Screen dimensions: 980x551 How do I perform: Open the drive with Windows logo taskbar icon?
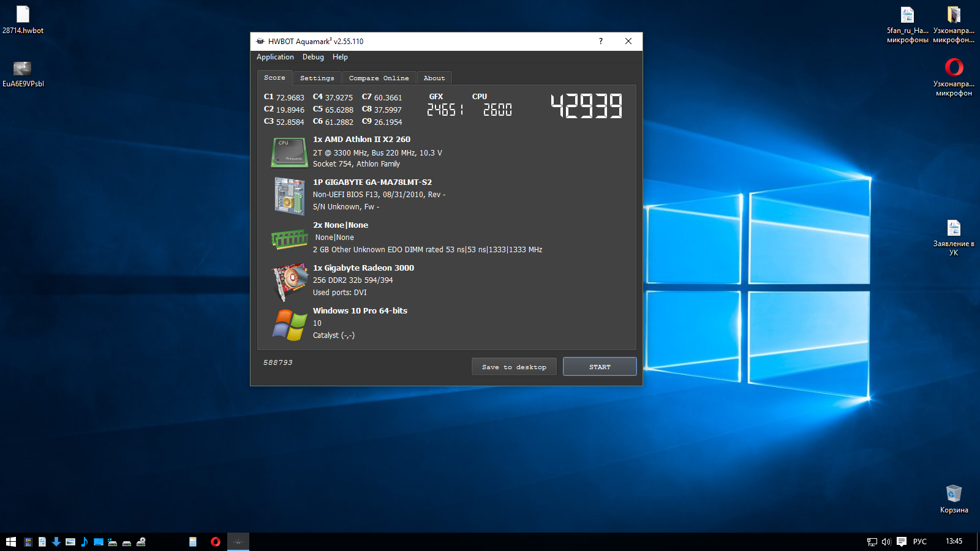point(113,542)
